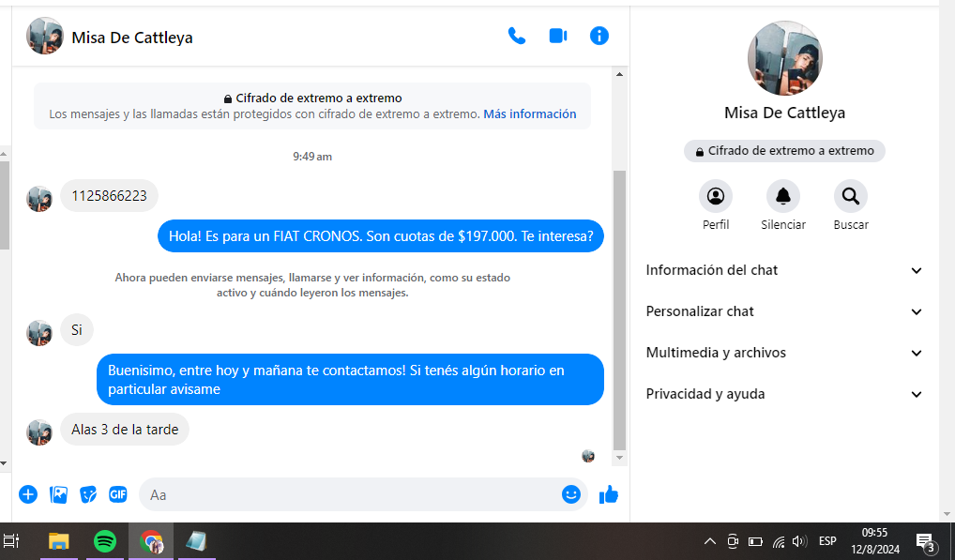Start a voice call with Misa De Cattleya

[516, 36]
